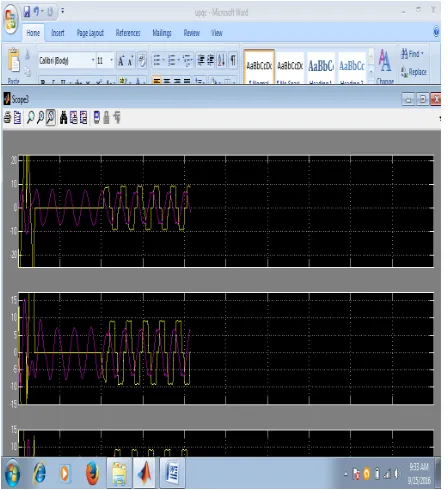Expand the Bullets dropdown arrow

coord(164,61)
